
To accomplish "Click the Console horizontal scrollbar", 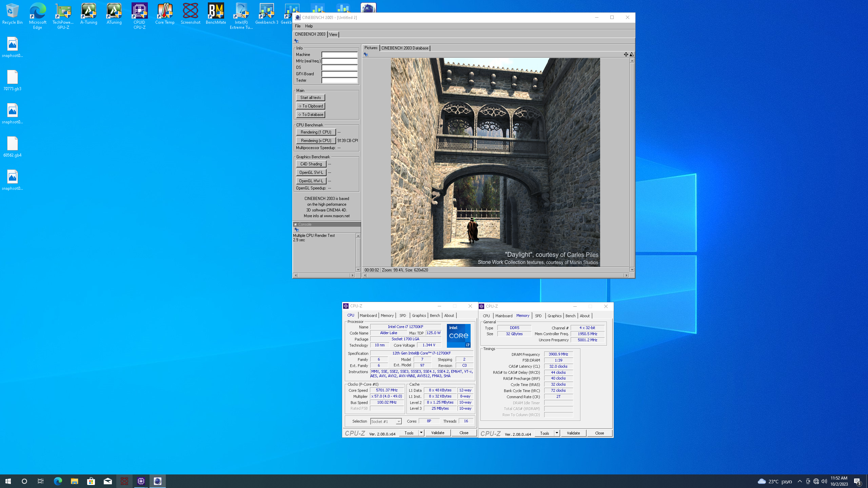I will [324, 275].
